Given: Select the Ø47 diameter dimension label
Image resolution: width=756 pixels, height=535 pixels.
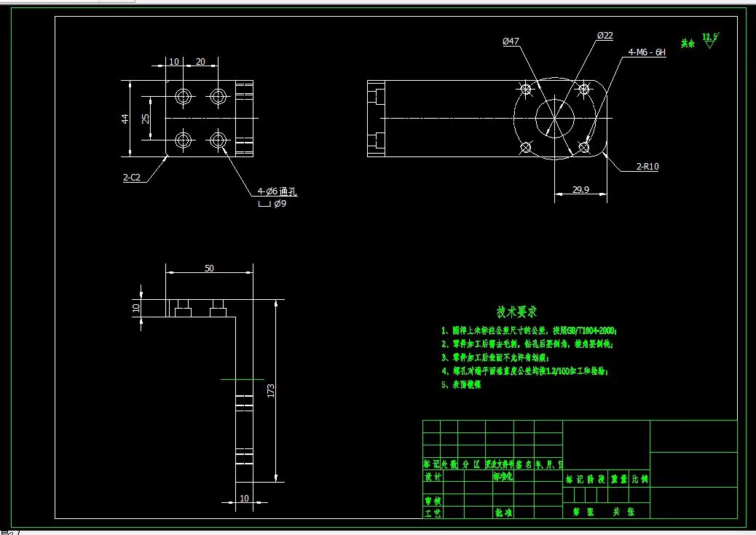Looking at the screenshot, I should [511, 41].
